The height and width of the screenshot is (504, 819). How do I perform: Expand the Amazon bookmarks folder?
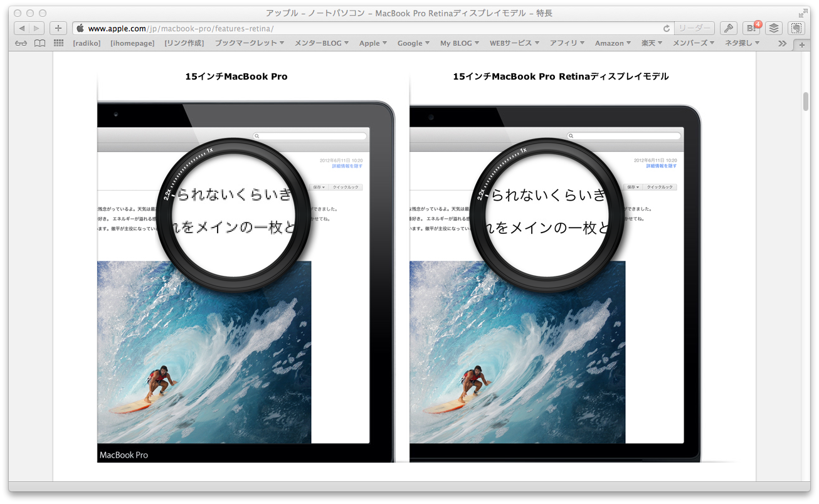point(613,43)
